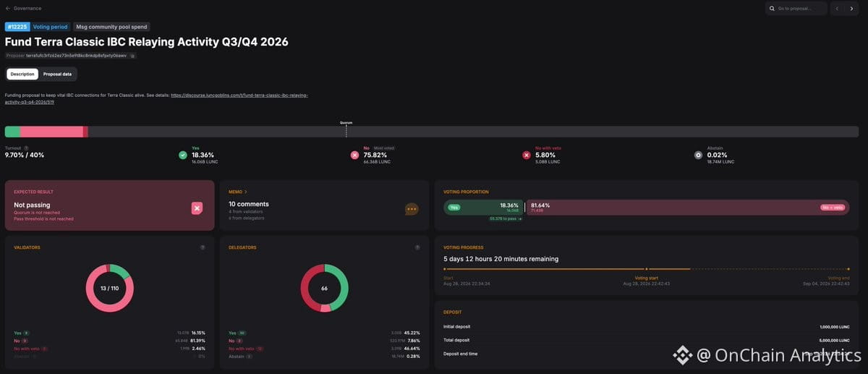Go back via the Governance arrow icon
The image size is (868, 374).
8,8
